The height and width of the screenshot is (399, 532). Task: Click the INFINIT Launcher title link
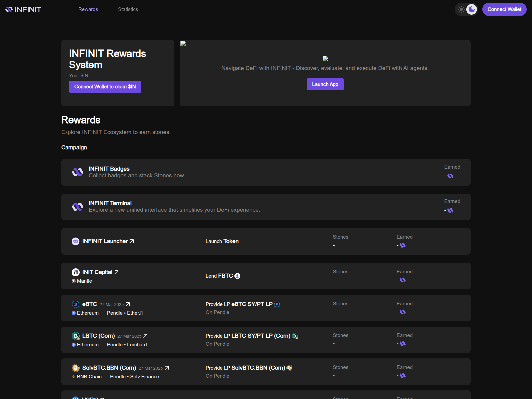[105, 241]
